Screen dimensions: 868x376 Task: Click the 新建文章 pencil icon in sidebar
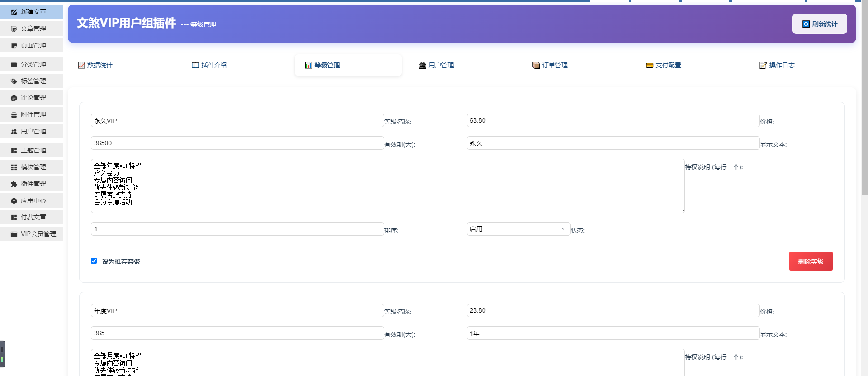(14, 12)
